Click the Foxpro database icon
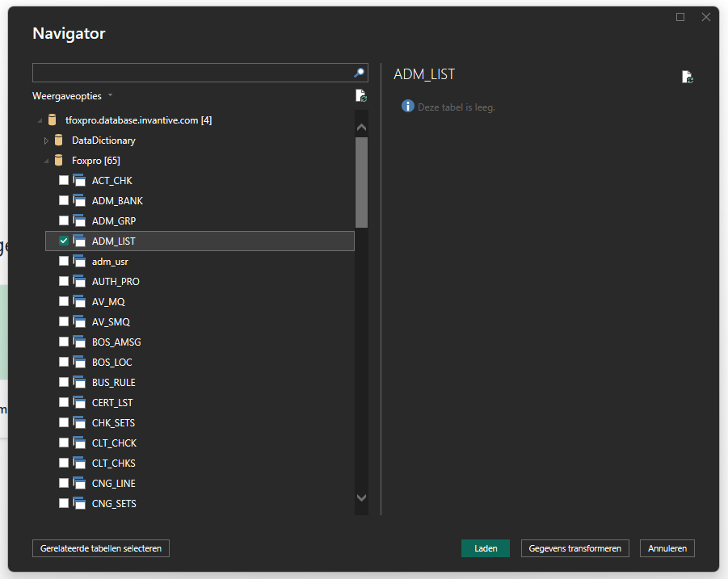728x579 pixels. [58, 161]
